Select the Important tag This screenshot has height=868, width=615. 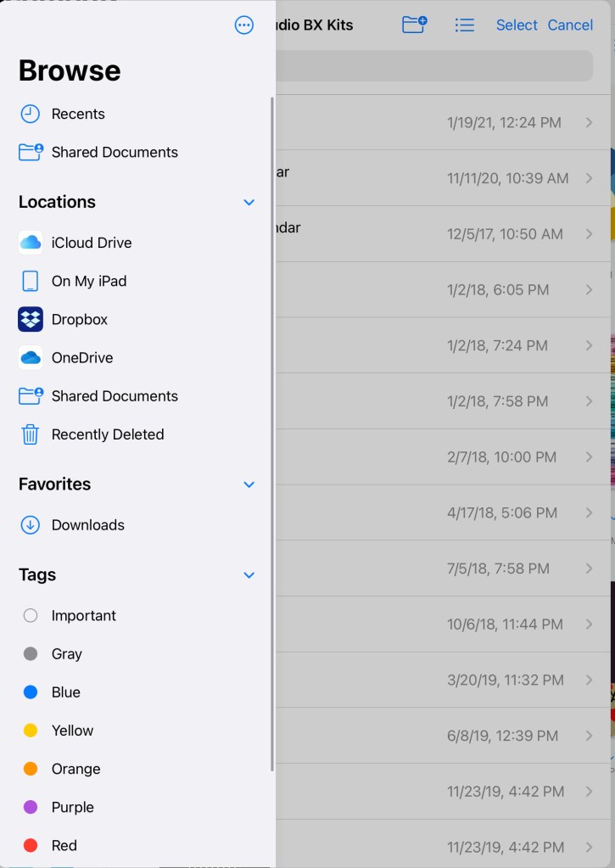[x=83, y=616]
